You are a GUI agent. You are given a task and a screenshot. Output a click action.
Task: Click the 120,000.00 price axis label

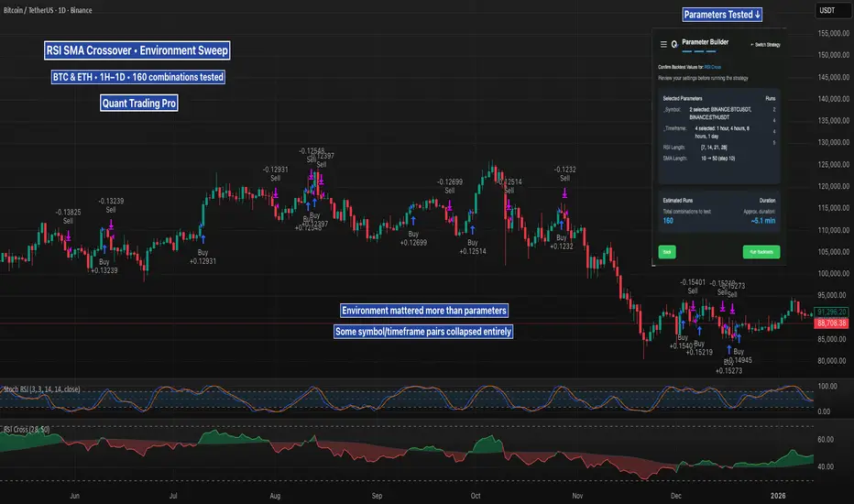833,186
